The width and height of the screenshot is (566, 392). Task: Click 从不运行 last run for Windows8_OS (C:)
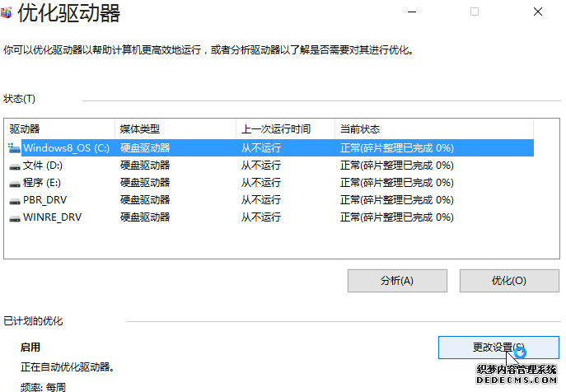tap(261, 148)
